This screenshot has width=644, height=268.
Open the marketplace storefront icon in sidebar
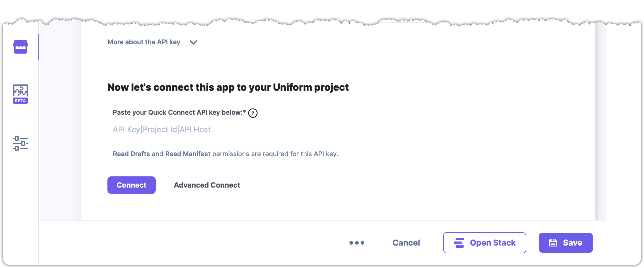click(x=21, y=47)
